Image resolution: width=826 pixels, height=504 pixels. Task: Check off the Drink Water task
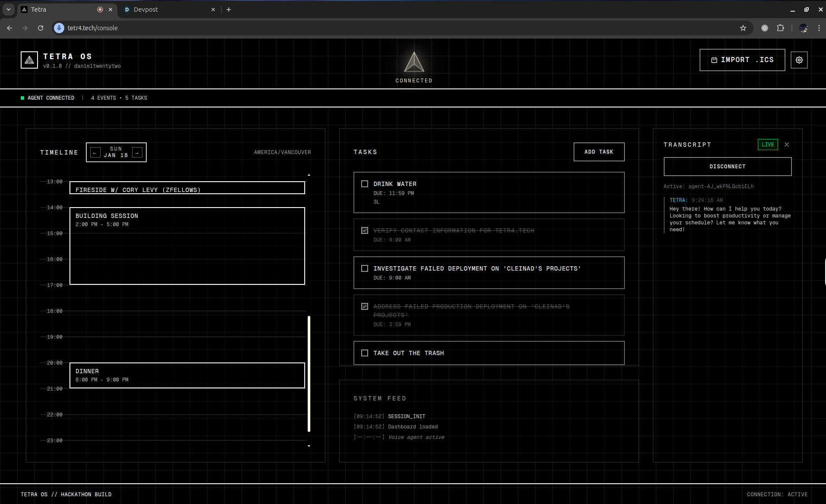pos(365,184)
